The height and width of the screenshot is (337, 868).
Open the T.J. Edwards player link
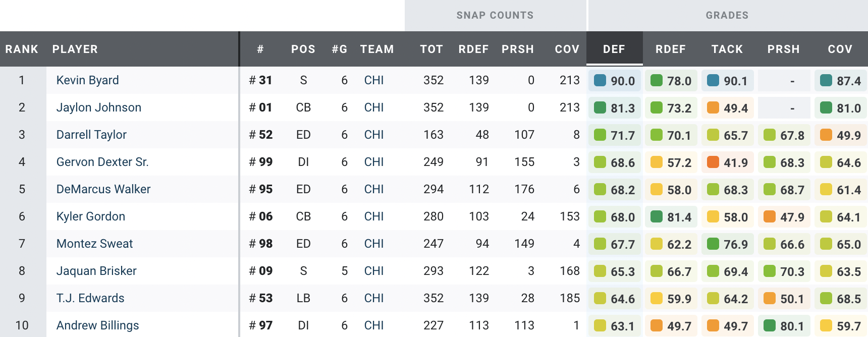pyautogui.click(x=90, y=298)
